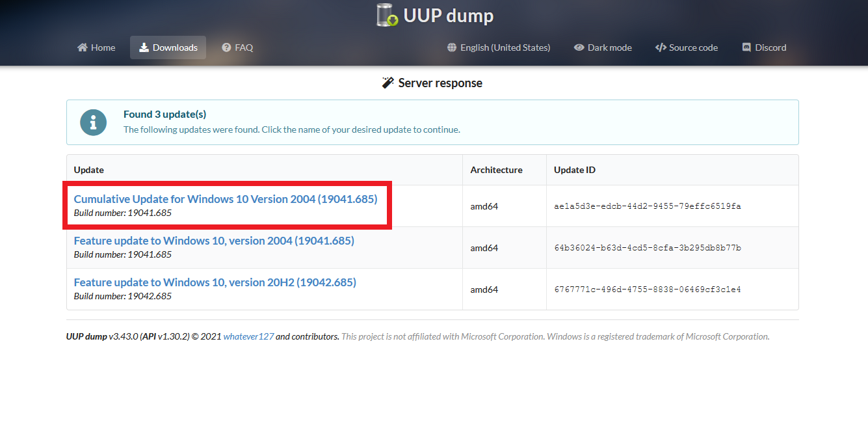Click the 'Found 3 update(s)' heading
The width and height of the screenshot is (868, 445).
[x=165, y=114]
